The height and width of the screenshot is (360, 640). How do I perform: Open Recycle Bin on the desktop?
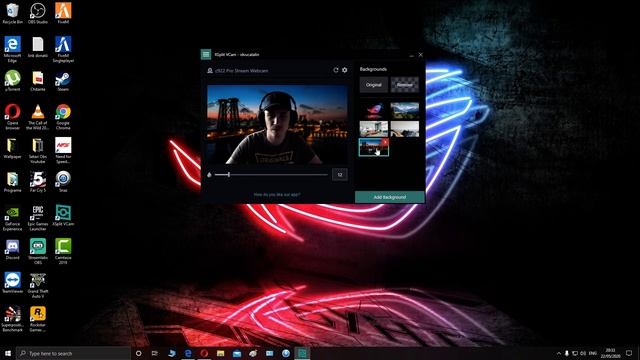point(13,13)
